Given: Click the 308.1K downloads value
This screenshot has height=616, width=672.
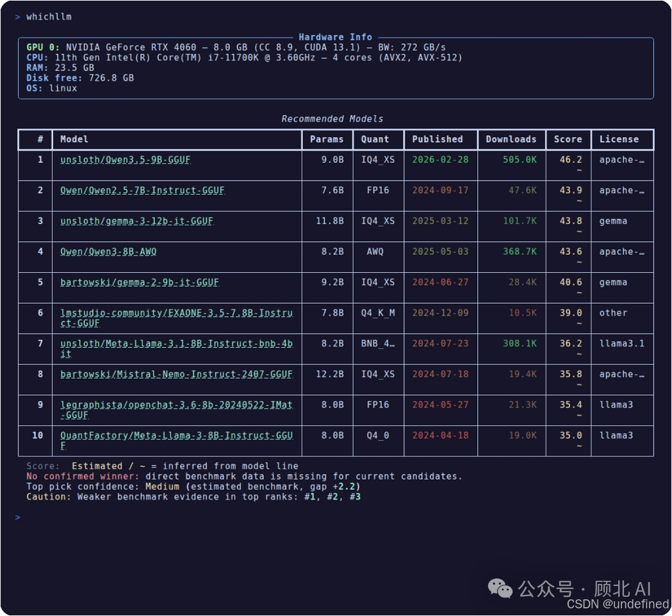Looking at the screenshot, I should pos(520,344).
